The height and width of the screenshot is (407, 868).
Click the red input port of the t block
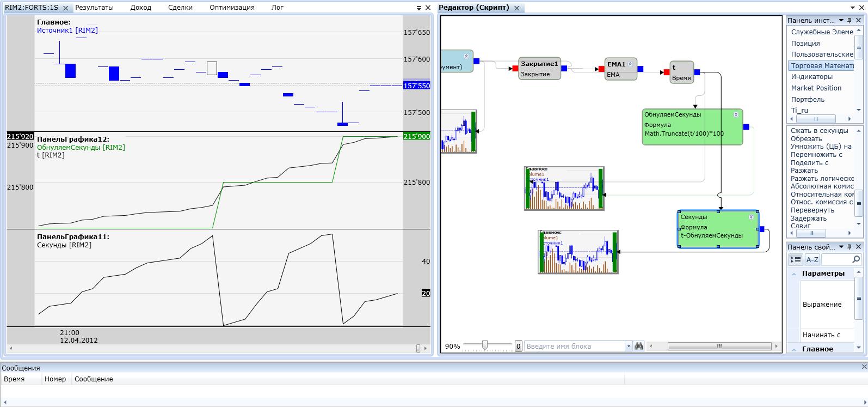coord(667,72)
